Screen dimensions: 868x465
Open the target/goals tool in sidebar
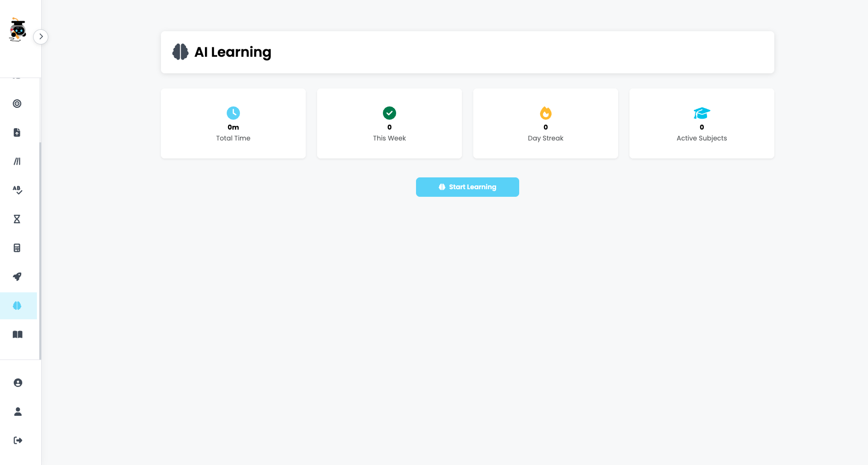pos(18,104)
